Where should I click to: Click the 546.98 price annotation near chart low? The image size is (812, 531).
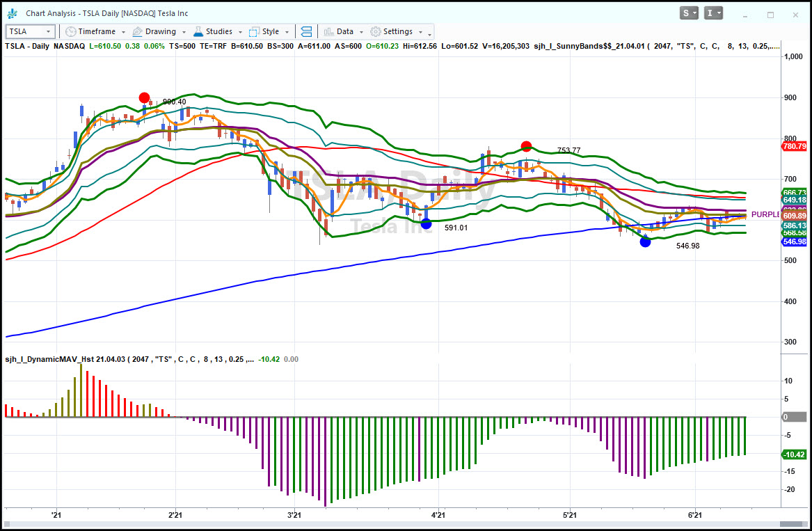[687, 246]
